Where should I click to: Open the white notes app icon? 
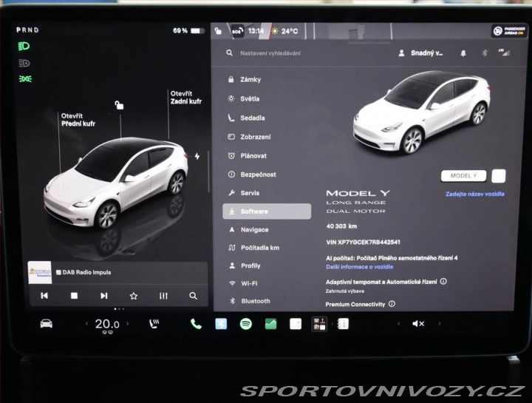(x=296, y=324)
